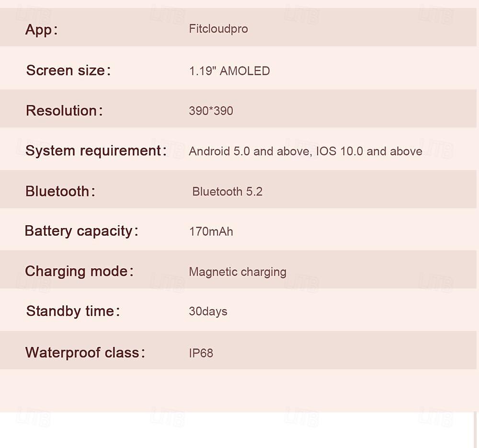
Task: Select the Fitcloudpro app name
Action: (218, 29)
